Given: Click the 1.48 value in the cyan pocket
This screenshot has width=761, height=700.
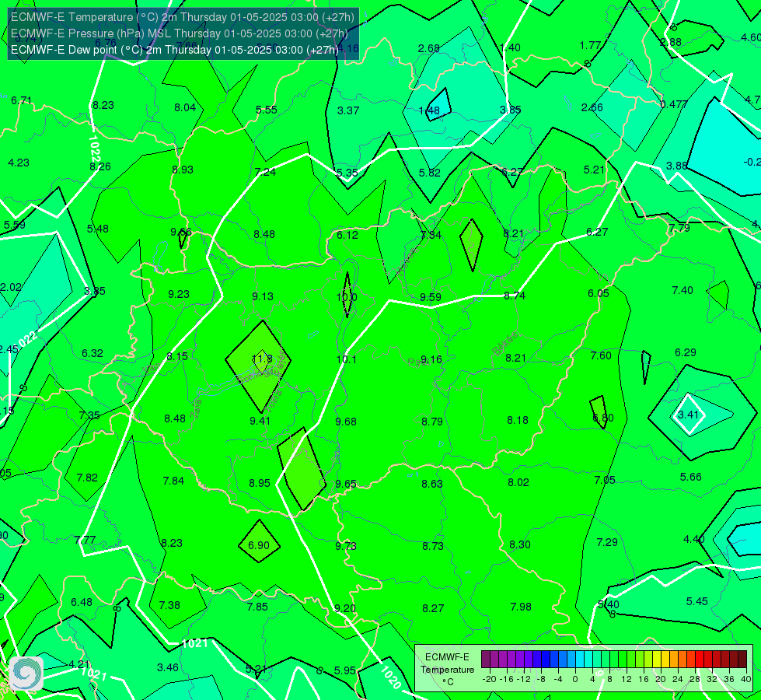Looking at the screenshot, I should coord(430,110).
